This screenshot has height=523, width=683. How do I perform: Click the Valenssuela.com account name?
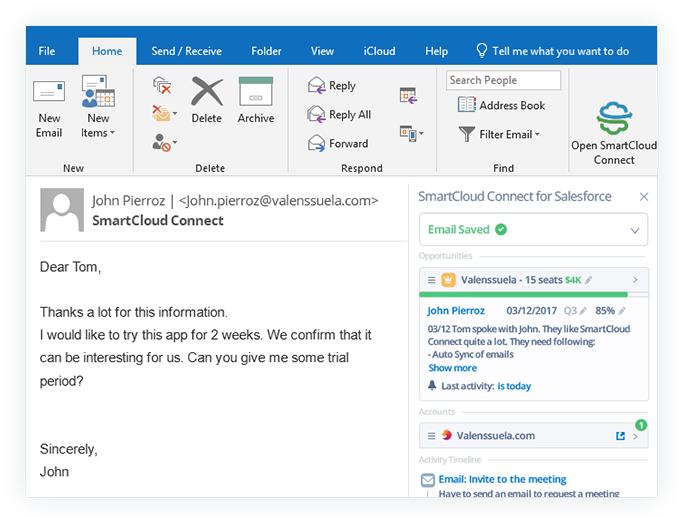tap(496, 435)
